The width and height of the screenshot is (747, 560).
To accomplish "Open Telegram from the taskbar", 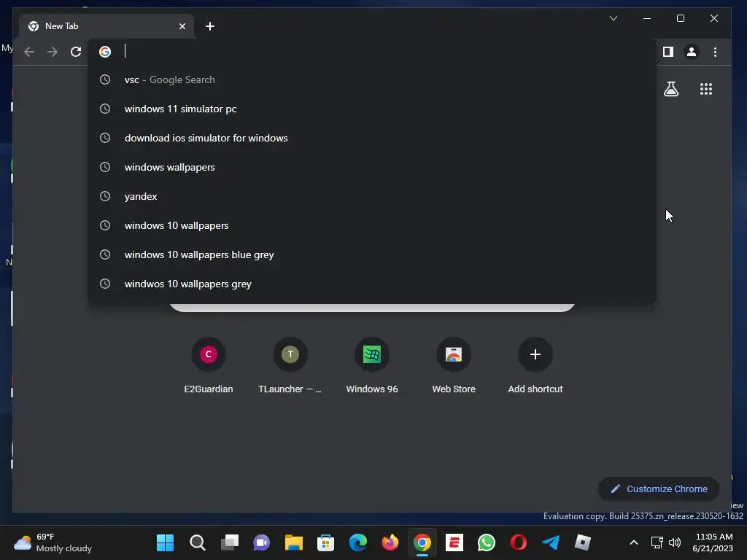I will coord(551,542).
